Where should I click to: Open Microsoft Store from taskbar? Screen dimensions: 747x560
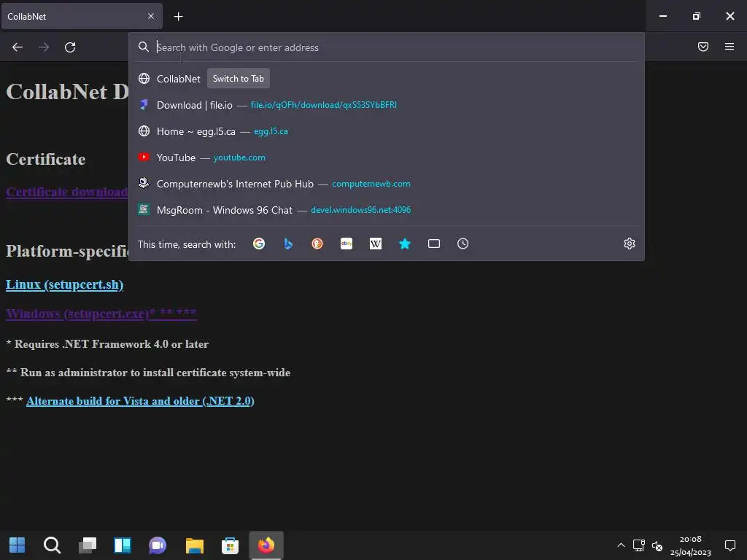tap(230, 545)
